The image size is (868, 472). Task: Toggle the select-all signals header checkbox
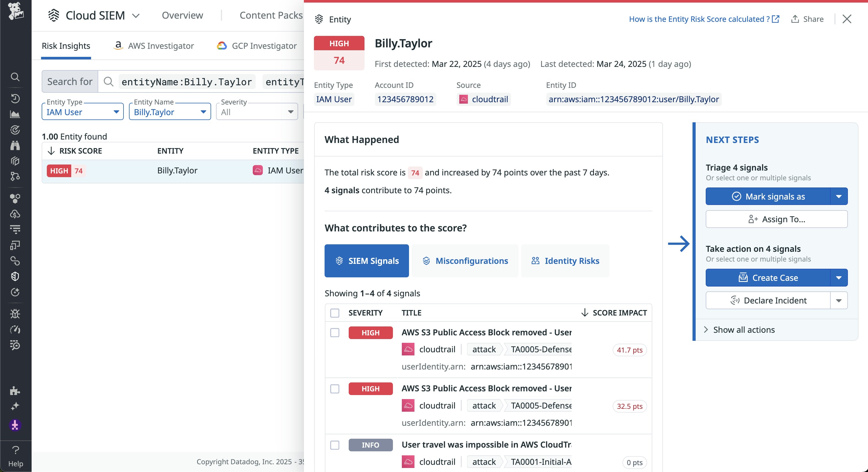click(335, 313)
